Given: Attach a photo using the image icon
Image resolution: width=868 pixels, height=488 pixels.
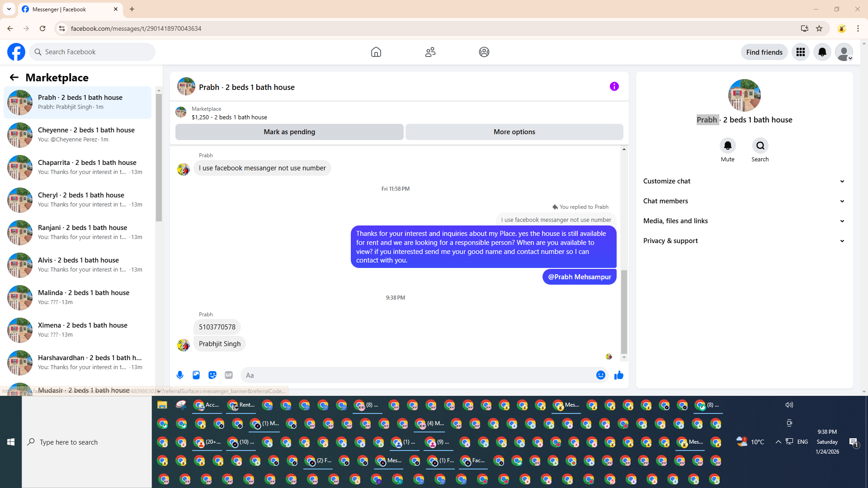Looking at the screenshot, I should coord(196,375).
